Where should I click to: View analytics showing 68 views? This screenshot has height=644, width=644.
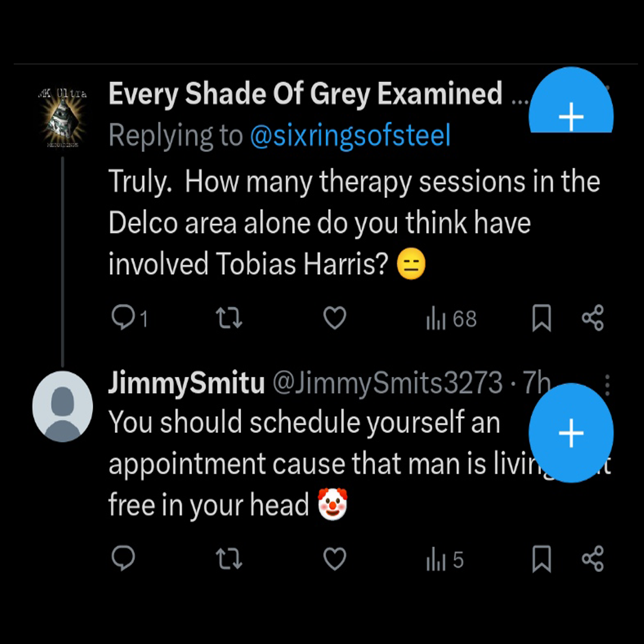[x=451, y=319]
